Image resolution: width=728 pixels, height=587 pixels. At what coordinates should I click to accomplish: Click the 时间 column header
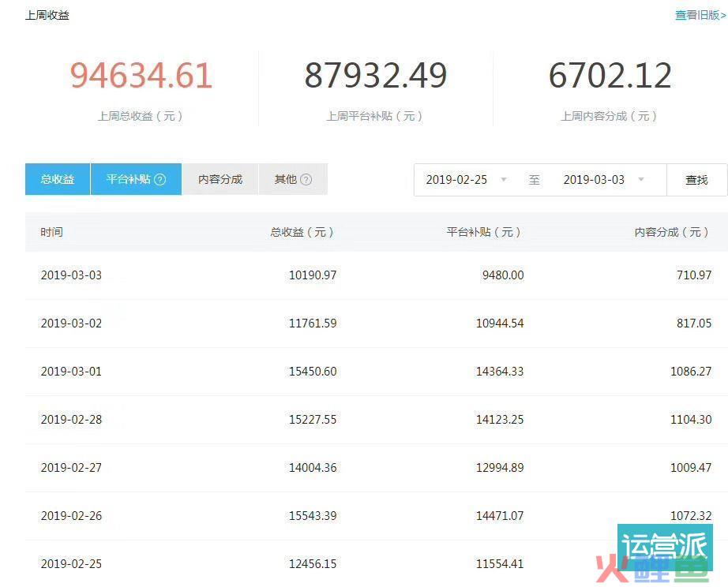[x=52, y=232]
